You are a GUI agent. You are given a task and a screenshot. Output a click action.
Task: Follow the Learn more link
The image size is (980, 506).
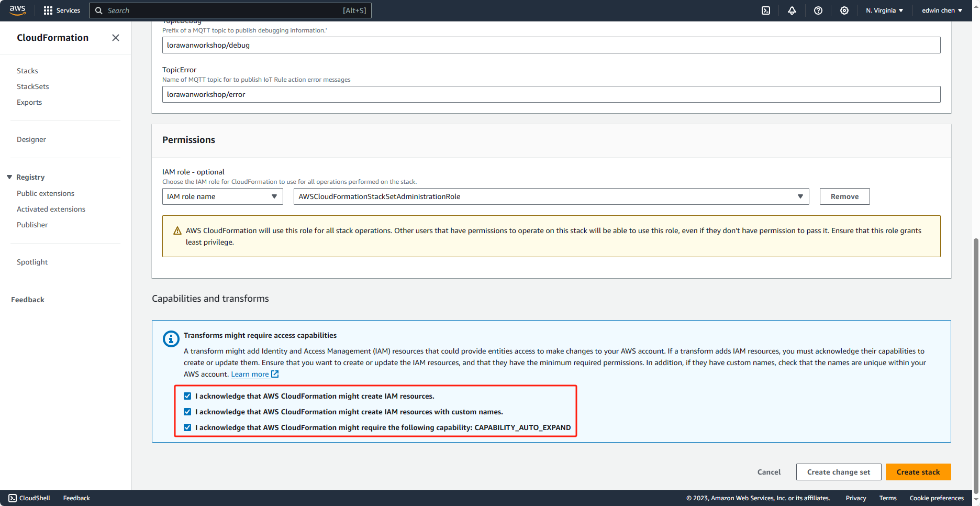click(250, 374)
